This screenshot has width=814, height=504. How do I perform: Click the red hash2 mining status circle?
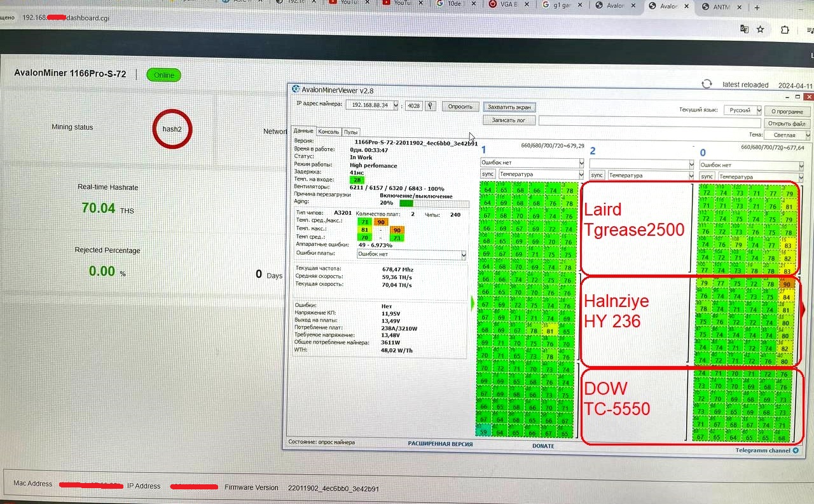[x=172, y=128]
